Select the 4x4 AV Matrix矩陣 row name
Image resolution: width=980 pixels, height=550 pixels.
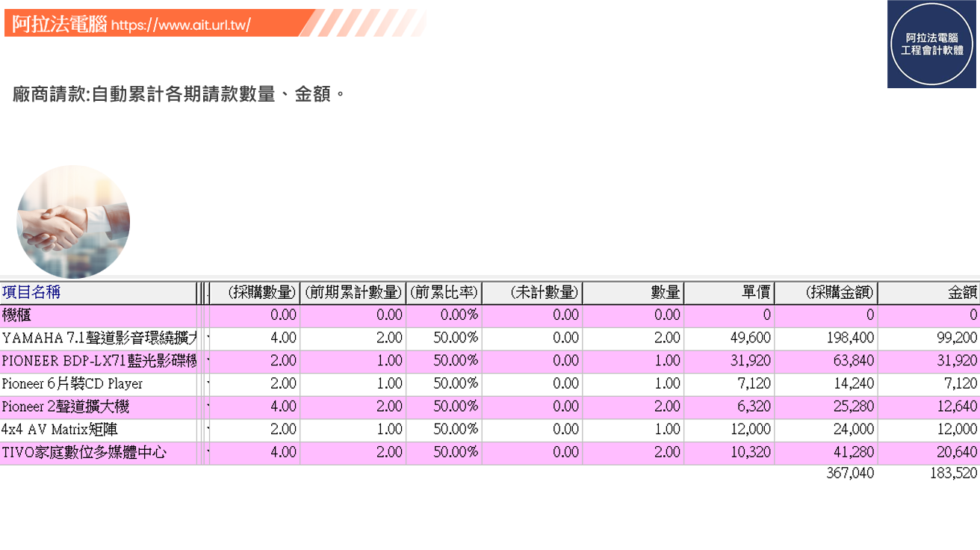click(59, 430)
